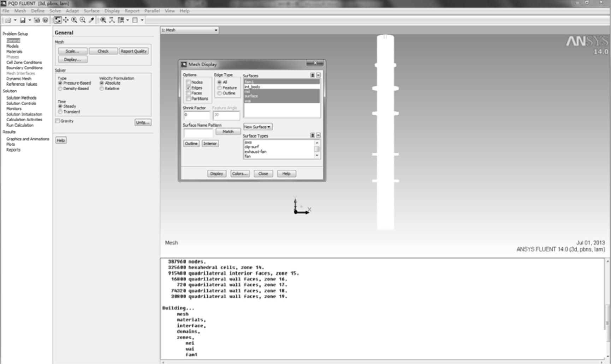
Task: Click the round Help icon in toolbar
Action: coord(45,20)
